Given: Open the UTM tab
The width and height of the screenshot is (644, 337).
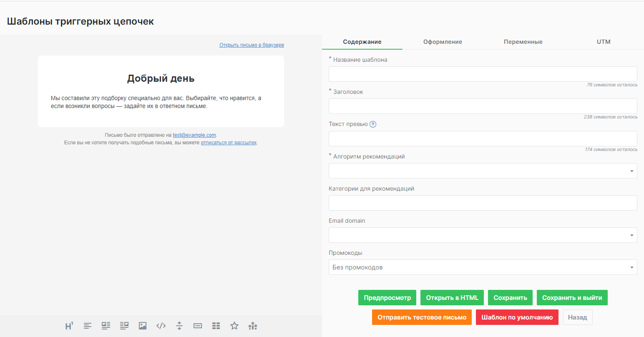Looking at the screenshot, I should (x=603, y=42).
